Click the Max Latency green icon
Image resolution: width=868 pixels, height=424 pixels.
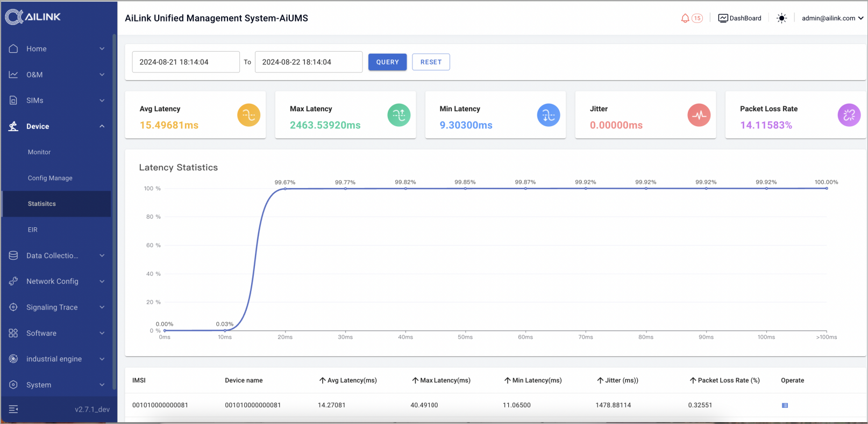click(x=399, y=115)
